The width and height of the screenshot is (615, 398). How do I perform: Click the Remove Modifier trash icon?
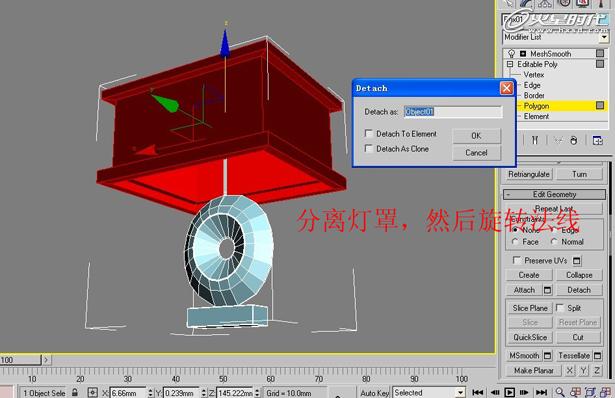(x=573, y=140)
